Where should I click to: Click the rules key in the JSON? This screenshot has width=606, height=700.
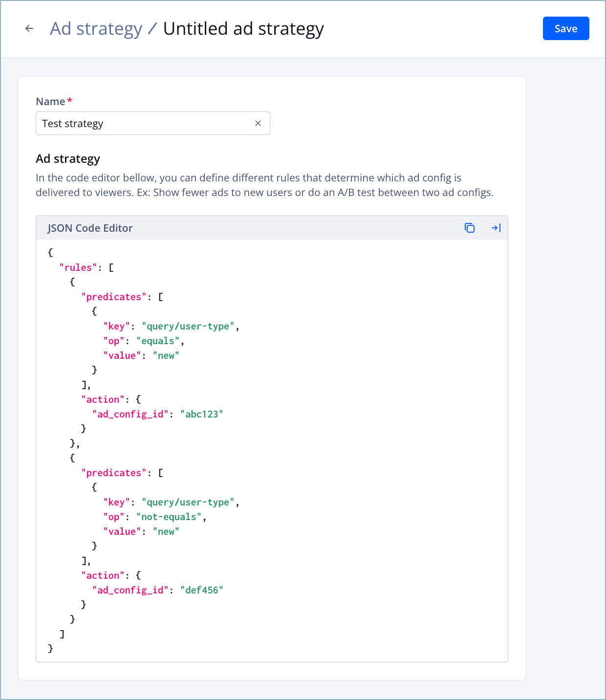78,267
